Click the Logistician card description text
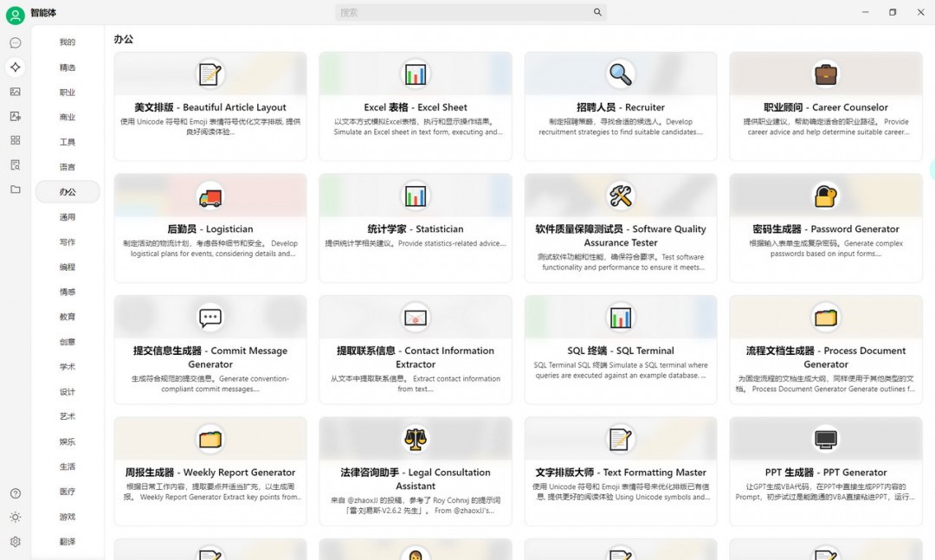This screenshot has height=560, width=935. tap(210, 248)
